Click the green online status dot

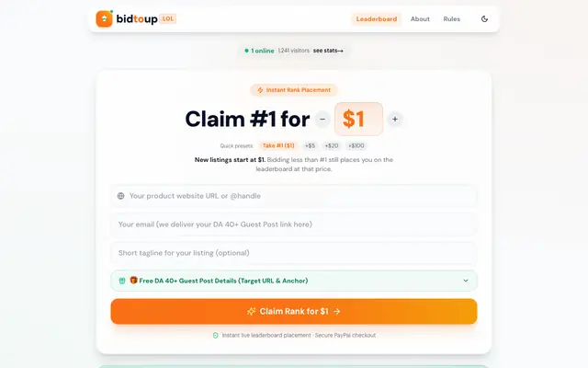(x=246, y=51)
